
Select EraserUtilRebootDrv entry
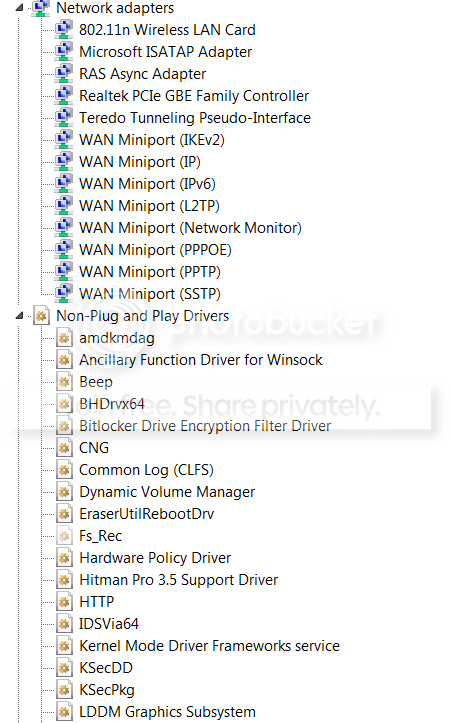[x=146, y=514]
